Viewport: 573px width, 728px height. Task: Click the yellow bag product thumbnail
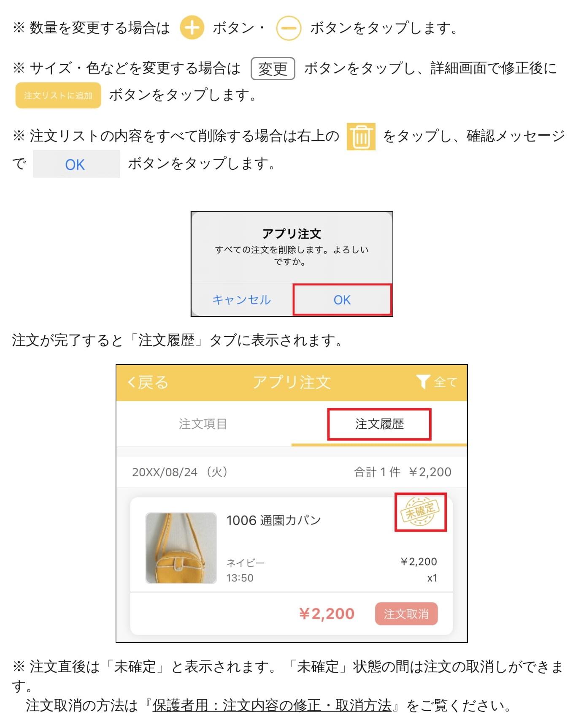(181, 548)
